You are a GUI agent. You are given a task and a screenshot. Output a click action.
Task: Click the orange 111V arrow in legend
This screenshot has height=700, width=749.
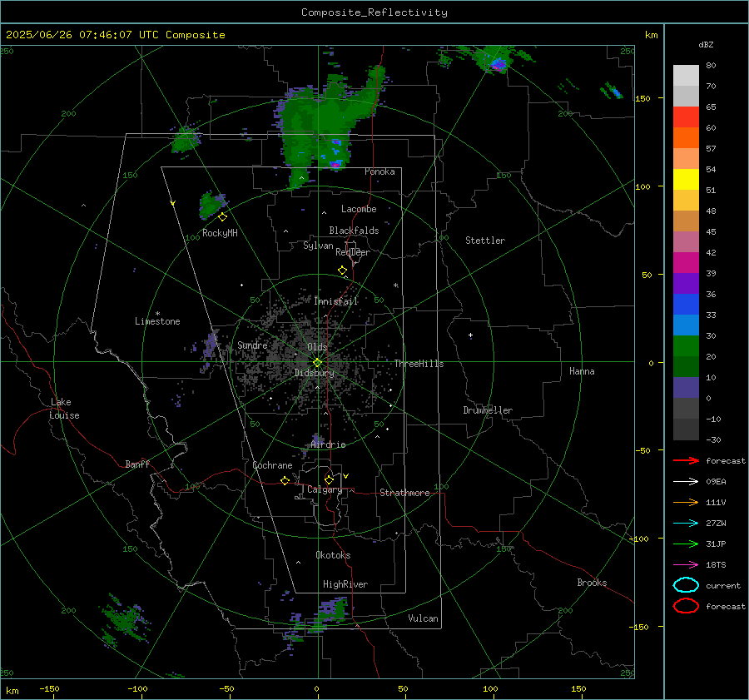coord(686,502)
